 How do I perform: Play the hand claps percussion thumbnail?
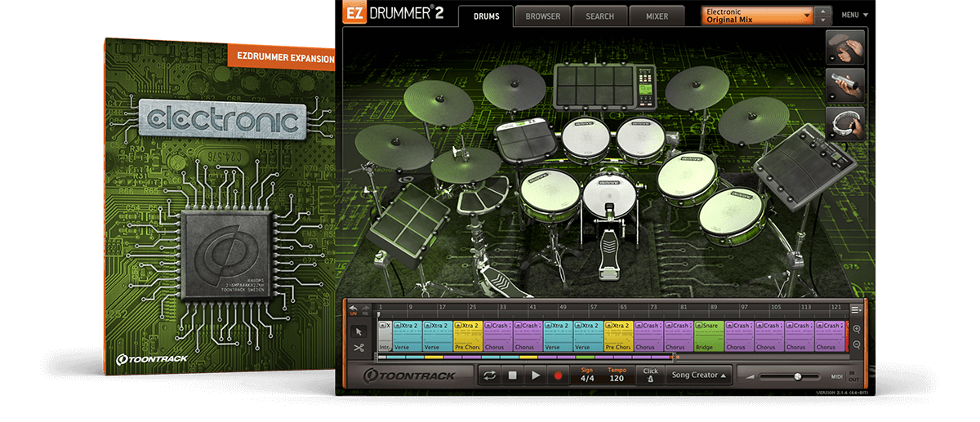click(x=846, y=48)
